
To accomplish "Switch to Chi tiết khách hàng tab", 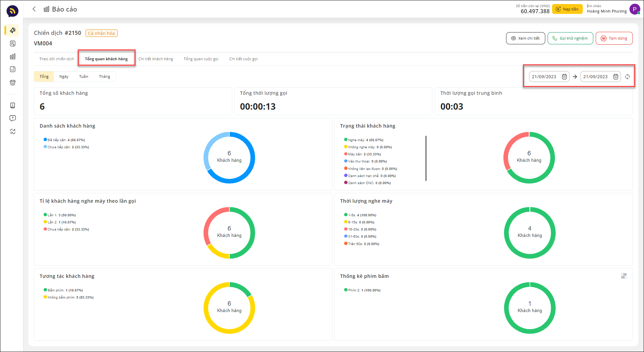I will (x=156, y=59).
